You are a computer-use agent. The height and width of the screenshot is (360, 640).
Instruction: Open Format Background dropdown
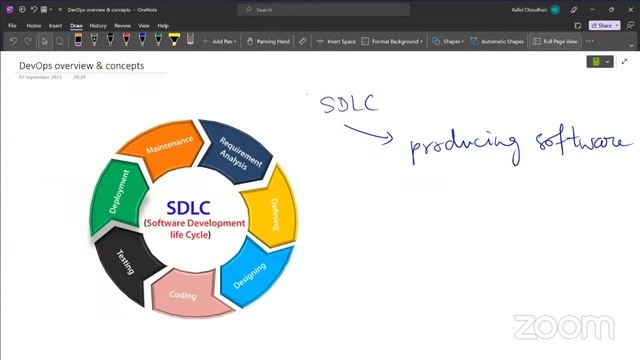[392, 41]
